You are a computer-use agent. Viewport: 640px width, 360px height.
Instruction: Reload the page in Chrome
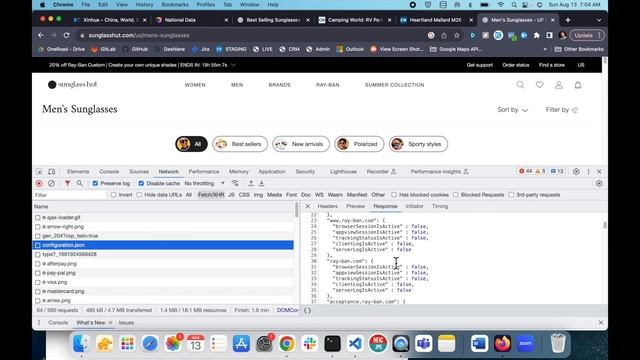point(67,36)
